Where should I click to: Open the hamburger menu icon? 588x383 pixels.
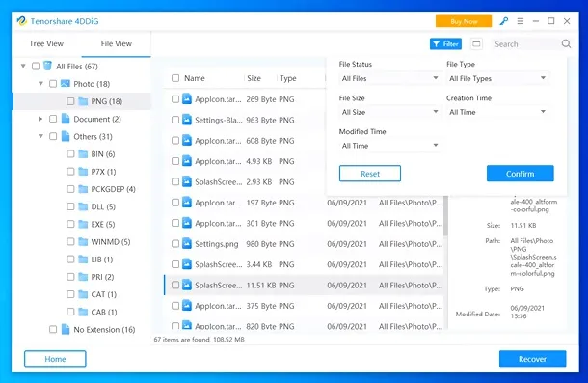click(521, 21)
